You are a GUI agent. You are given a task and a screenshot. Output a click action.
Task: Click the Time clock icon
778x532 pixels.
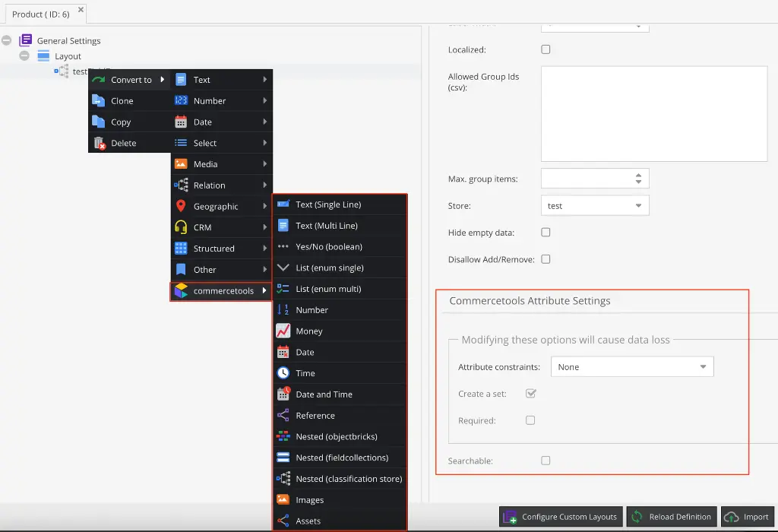pos(283,373)
